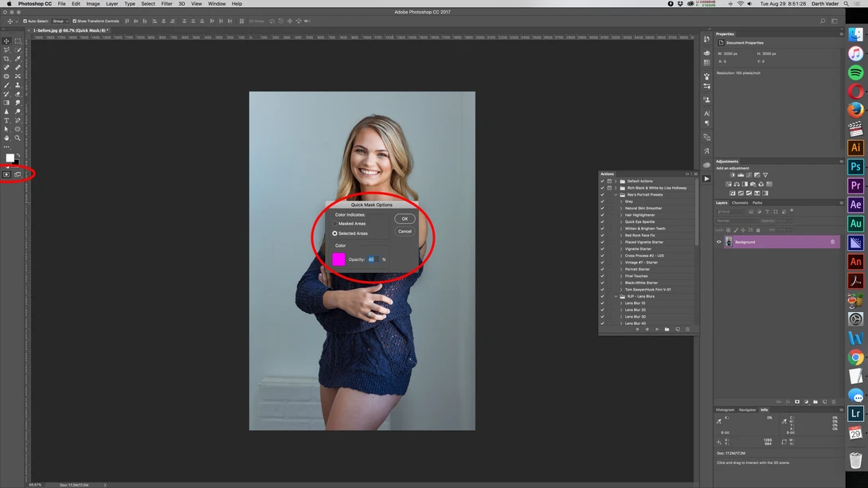This screenshot has width=868, height=488.
Task: Select the Eyedropper tool
Action: tap(18, 59)
